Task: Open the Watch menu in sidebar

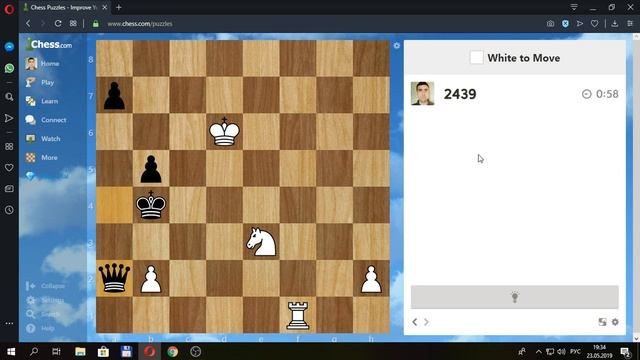Action: pos(43,139)
